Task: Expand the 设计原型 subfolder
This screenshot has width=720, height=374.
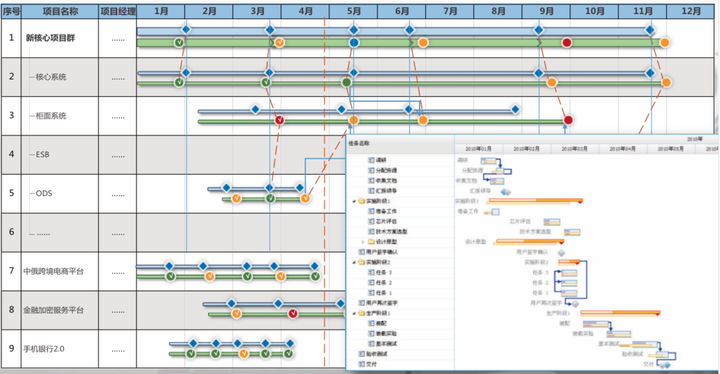Action: (363, 242)
